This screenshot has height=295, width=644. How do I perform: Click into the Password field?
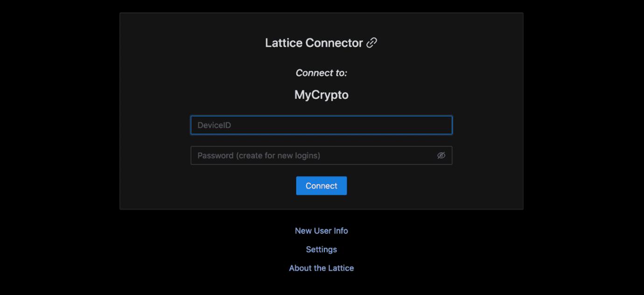[x=322, y=155]
